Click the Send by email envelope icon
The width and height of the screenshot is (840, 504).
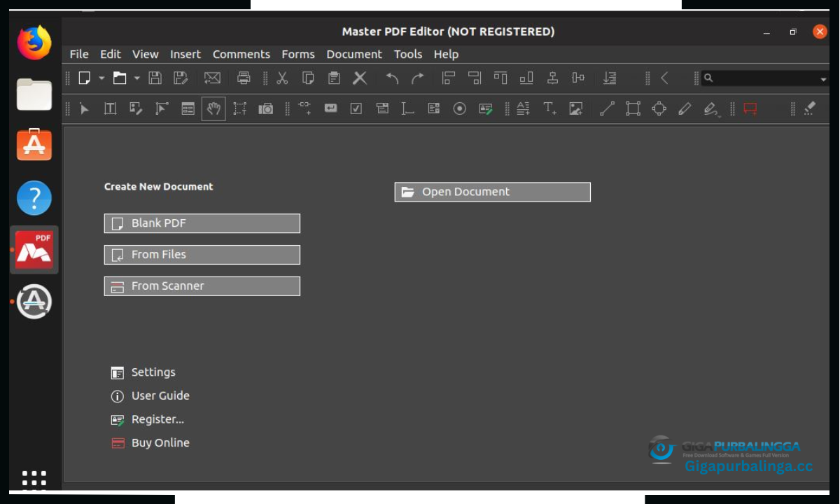click(x=212, y=78)
